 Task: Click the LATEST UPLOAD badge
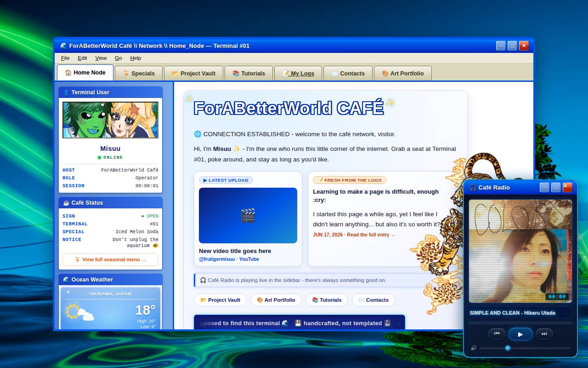226,180
